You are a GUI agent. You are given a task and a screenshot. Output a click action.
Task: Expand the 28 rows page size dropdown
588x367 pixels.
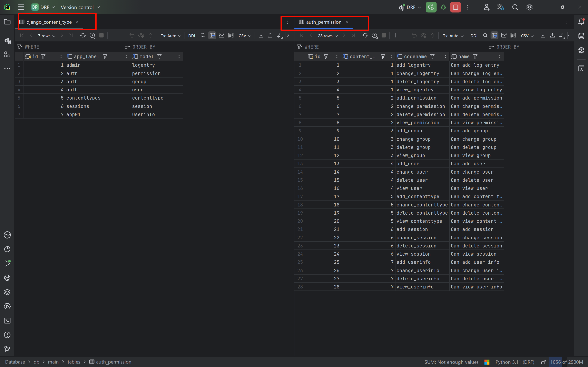(328, 36)
